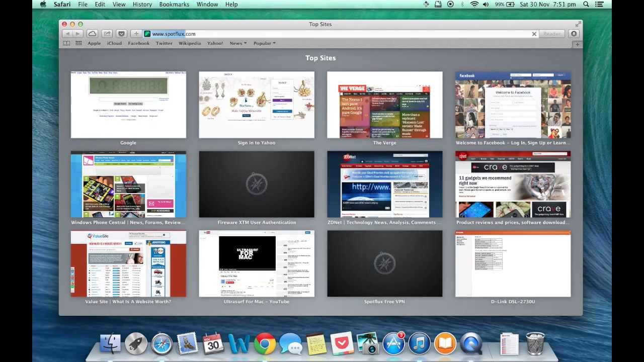Go forward with the Safari forward arrow

tap(78, 34)
